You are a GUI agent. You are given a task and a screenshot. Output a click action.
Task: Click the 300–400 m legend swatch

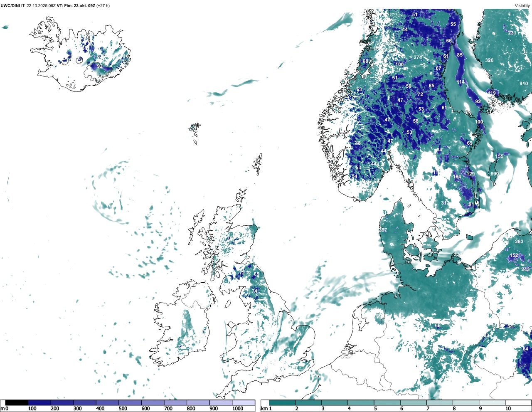85,403
